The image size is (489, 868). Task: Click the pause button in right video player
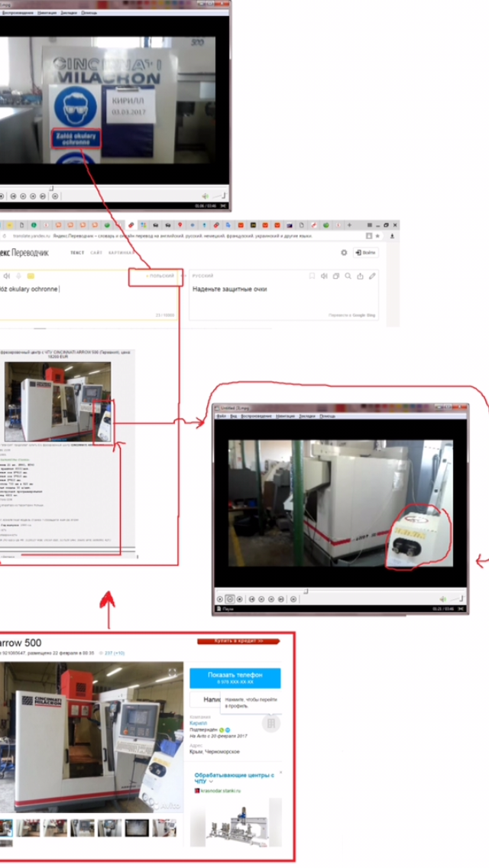coord(230,599)
